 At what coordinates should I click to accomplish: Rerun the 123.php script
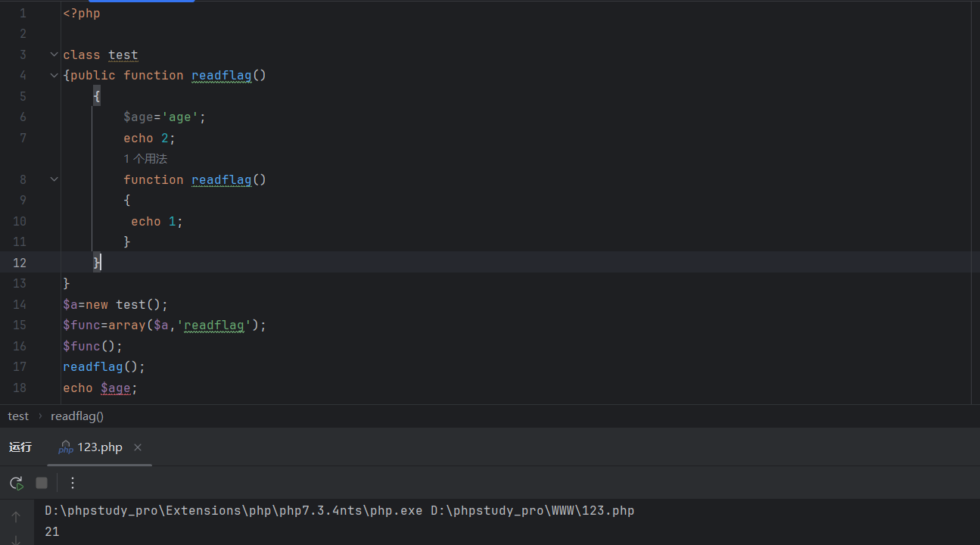tap(16, 483)
